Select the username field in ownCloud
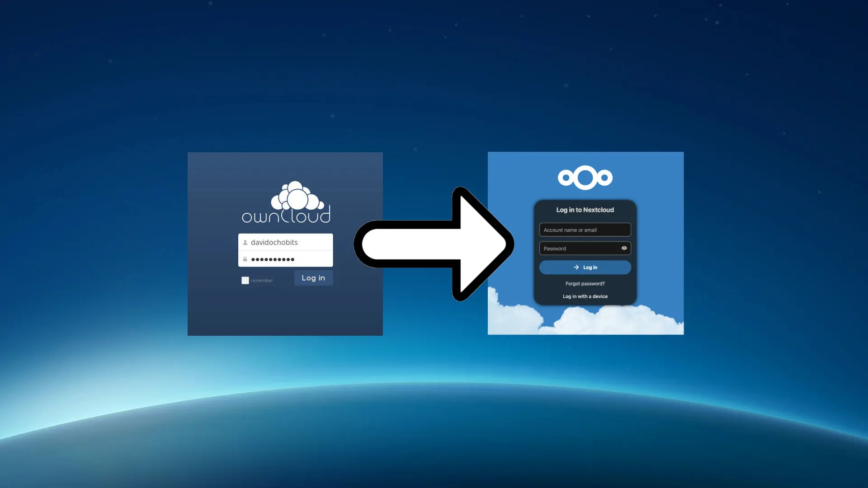Viewport: 868px width, 488px height. [285, 242]
